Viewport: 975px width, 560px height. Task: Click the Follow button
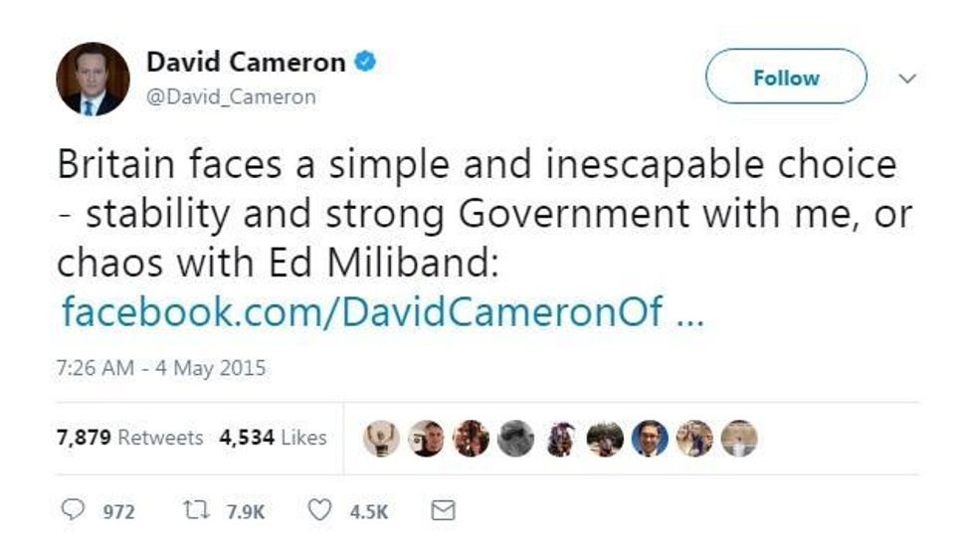point(786,77)
